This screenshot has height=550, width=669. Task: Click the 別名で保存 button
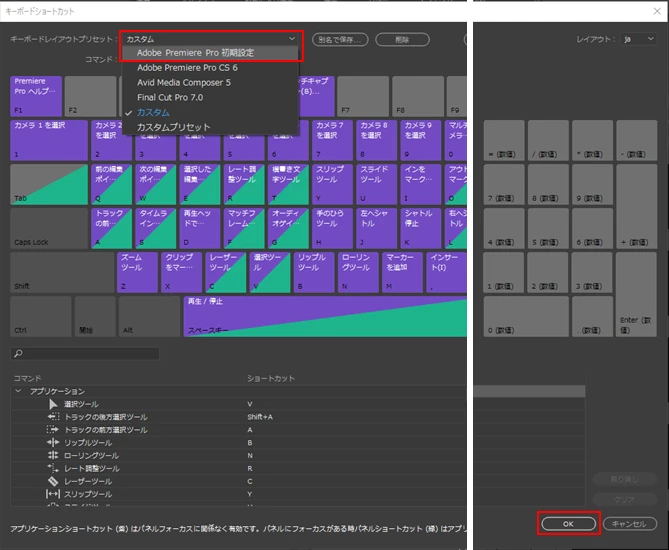tap(340, 40)
